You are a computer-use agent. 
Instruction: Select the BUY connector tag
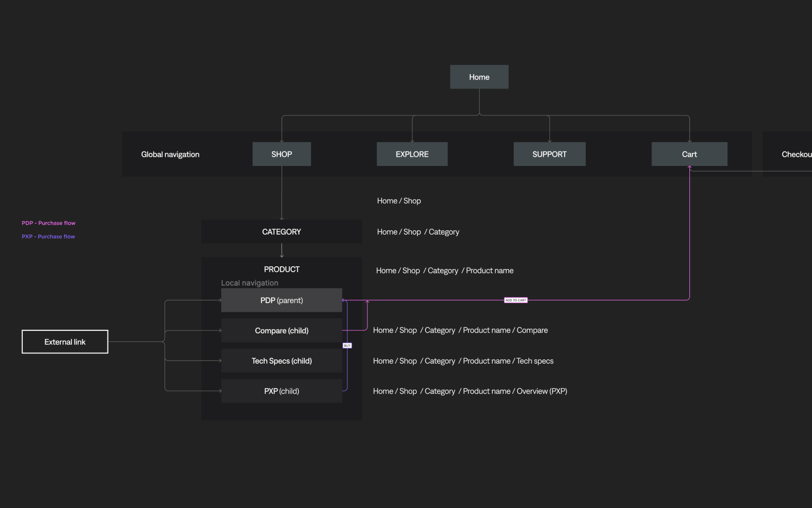(347, 345)
